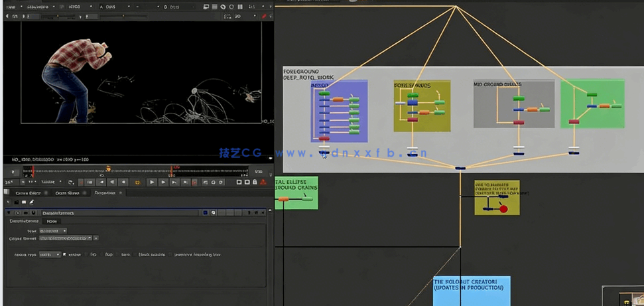Viewport: 644px width, 306px height.
Task: Select the blue holdout creator backdrop node
Action: pyautogui.click(x=472, y=291)
